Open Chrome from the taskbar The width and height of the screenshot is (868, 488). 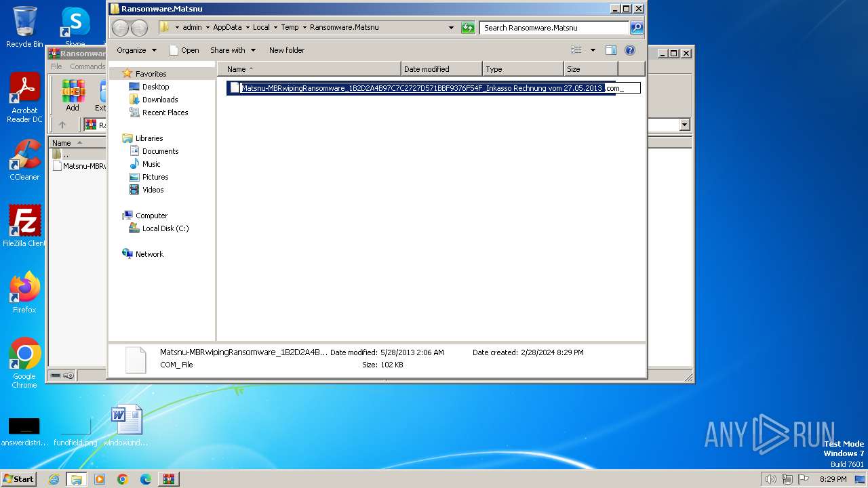click(123, 479)
